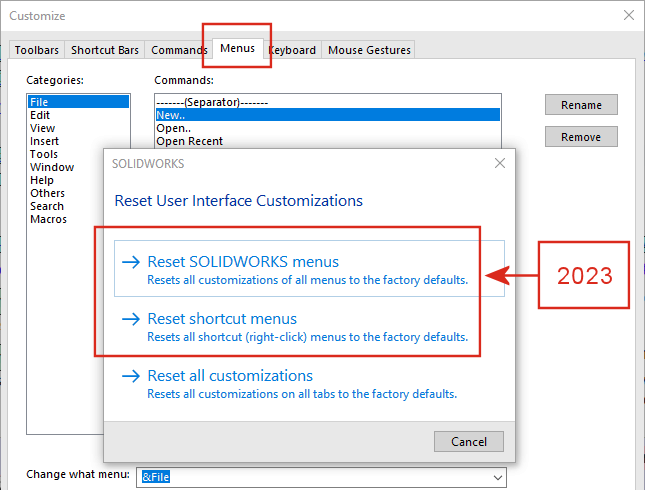Close the SOLIDWORKS reset dialog
Screen dimensions: 645x490
(x=499, y=163)
